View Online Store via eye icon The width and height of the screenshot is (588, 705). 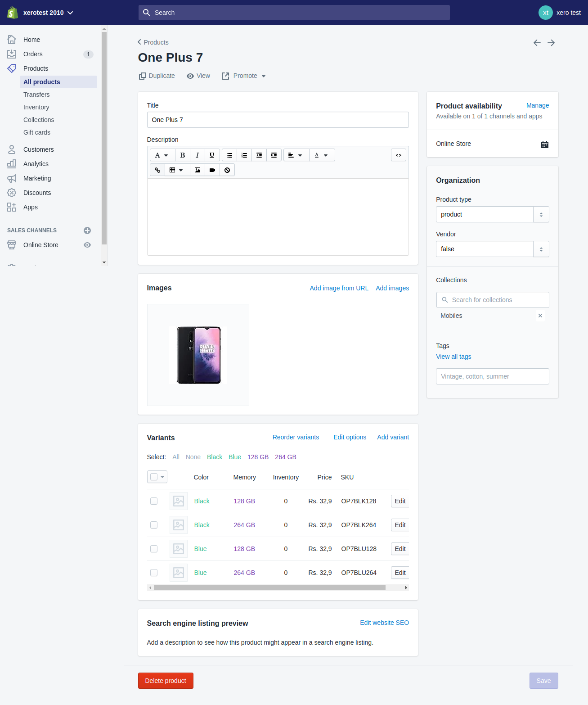point(87,245)
